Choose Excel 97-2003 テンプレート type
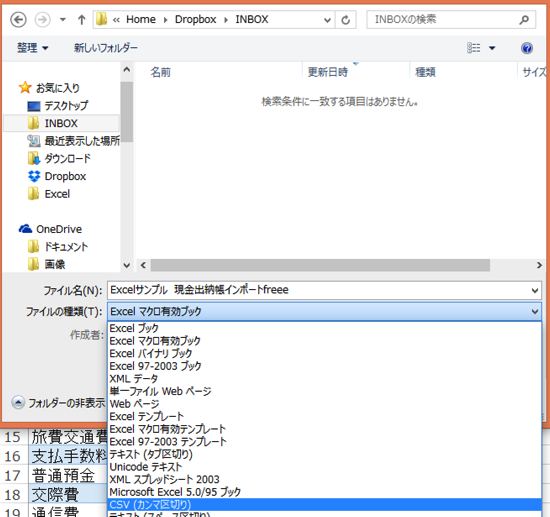 [x=324, y=442]
